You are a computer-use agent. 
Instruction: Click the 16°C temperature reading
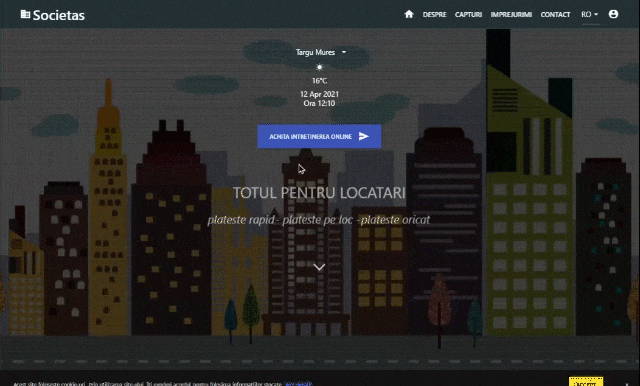tap(320, 81)
